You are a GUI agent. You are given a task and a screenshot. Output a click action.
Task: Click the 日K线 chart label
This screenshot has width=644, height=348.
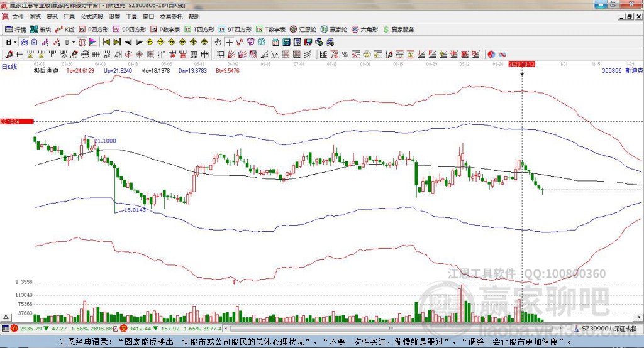tap(9, 67)
